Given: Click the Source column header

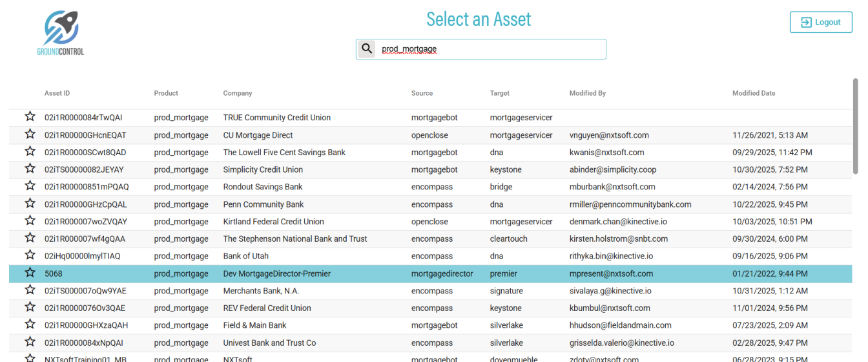Looking at the screenshot, I should point(422,93).
